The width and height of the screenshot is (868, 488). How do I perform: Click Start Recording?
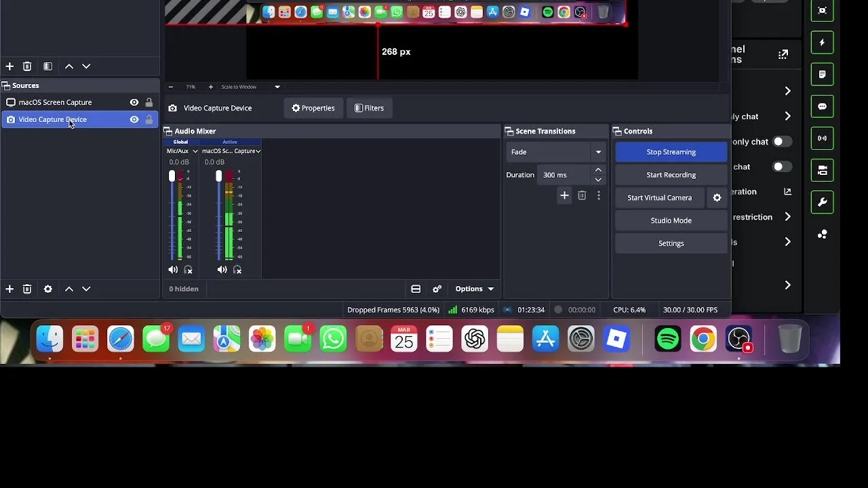tap(671, 175)
